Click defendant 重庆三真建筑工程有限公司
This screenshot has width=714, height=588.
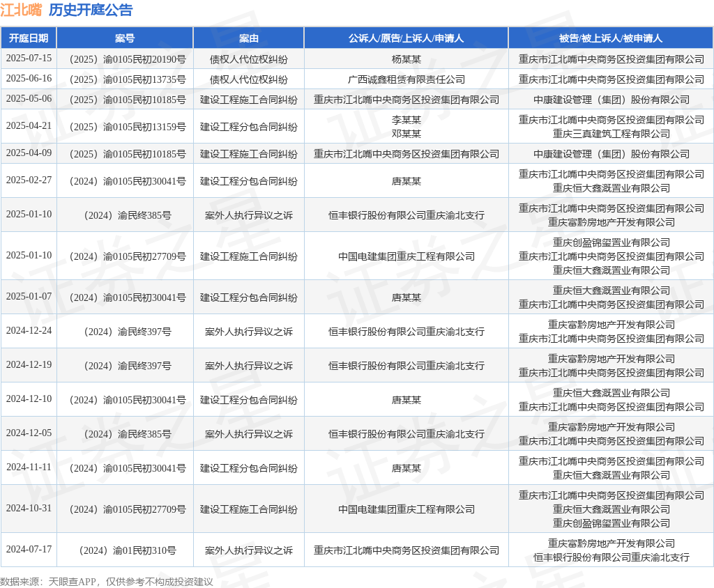611,134
